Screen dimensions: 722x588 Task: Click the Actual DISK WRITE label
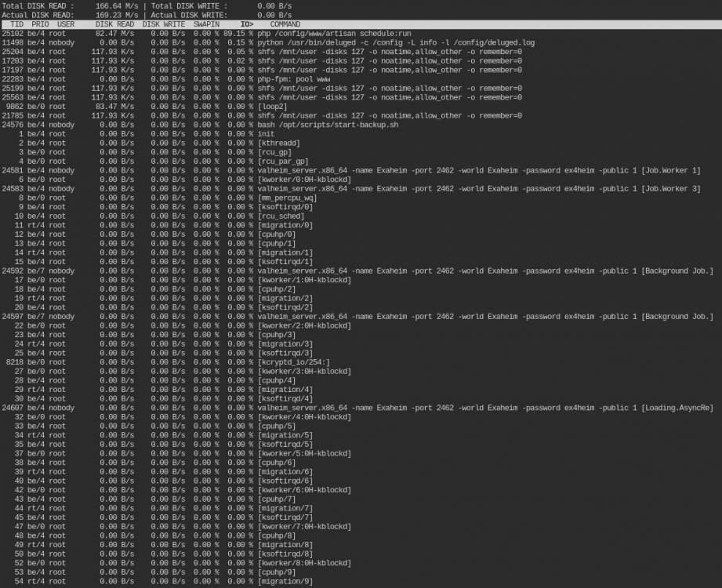pyautogui.click(x=189, y=15)
